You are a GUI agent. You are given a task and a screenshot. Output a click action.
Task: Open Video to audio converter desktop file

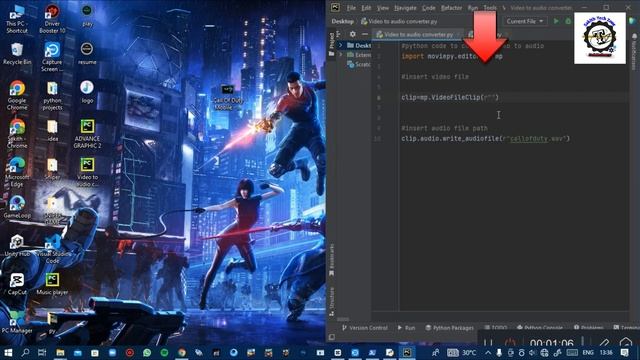pyautogui.click(x=87, y=172)
